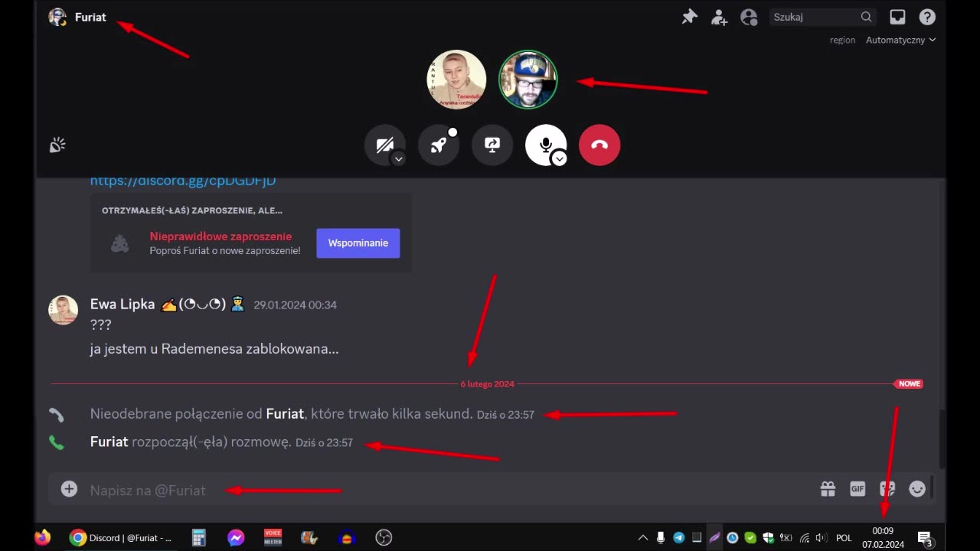The height and width of the screenshot is (551, 980).
Task: Open camera options arrow beside camera button
Action: tap(398, 159)
